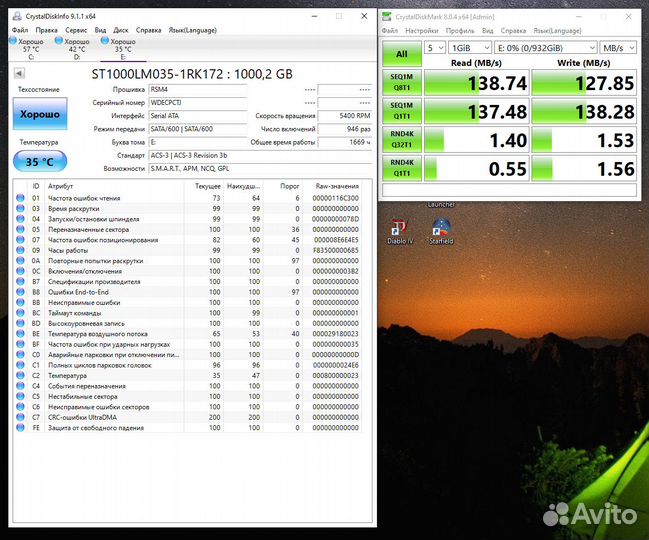The image size is (649, 540).
Task: Run all benchmarks with All button
Action: (x=401, y=53)
